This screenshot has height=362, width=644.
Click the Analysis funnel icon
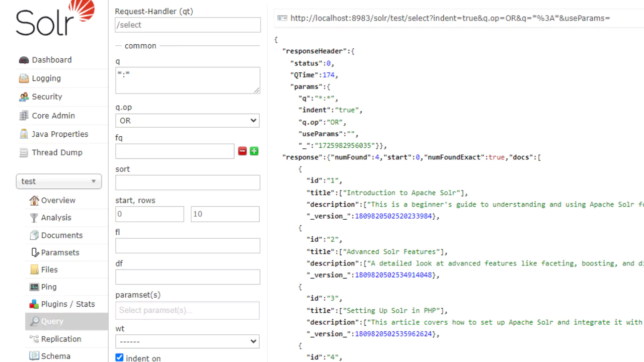(x=34, y=218)
